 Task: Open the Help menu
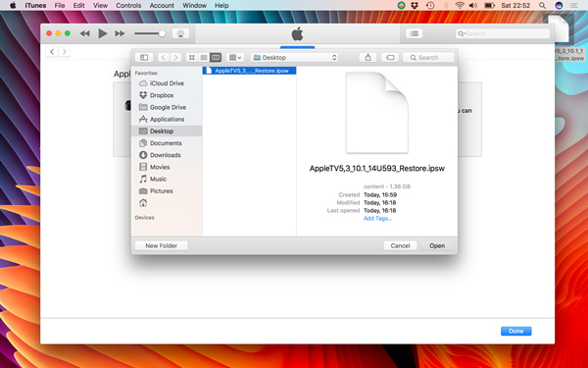(221, 5)
